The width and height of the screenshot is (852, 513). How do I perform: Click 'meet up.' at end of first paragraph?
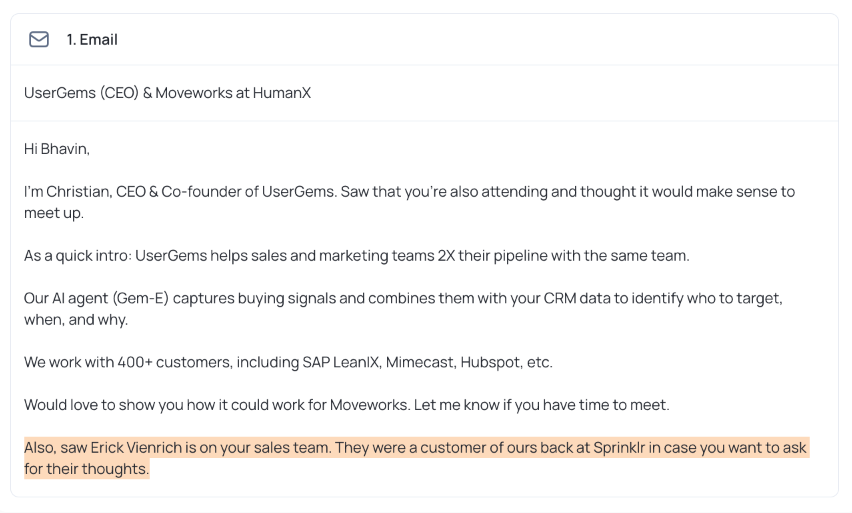(x=54, y=213)
